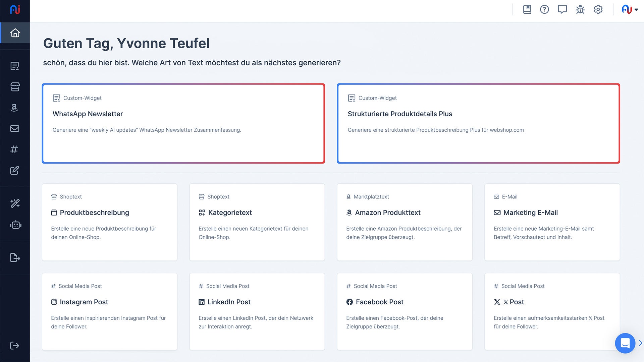Viewport: 644px width, 362px height.
Task: Open the blue chat support bubble
Action: point(625,343)
